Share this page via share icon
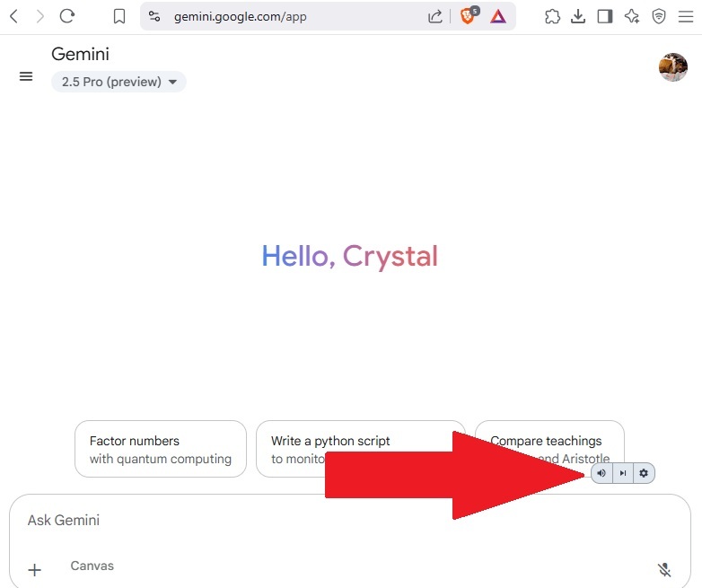 [x=435, y=16]
